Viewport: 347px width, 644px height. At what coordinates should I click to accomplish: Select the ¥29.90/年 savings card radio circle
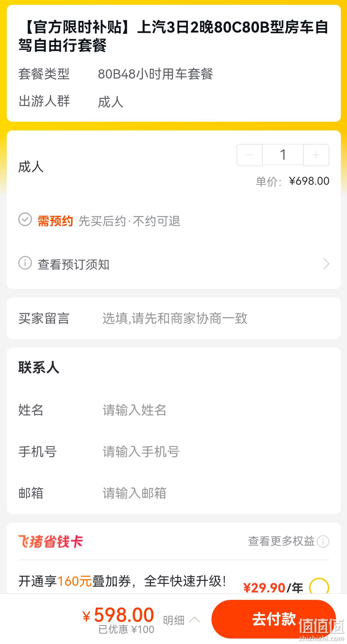pyautogui.click(x=319, y=587)
